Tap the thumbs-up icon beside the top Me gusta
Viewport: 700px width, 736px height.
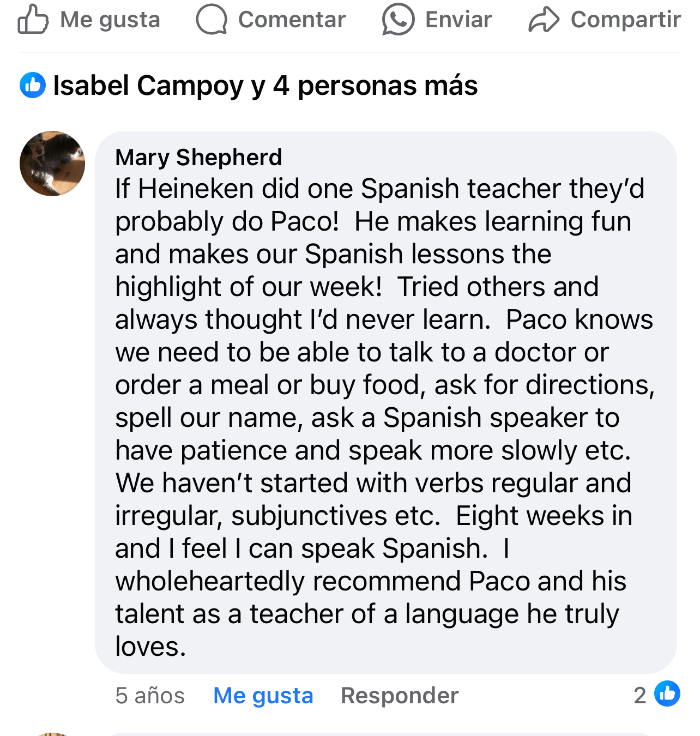tap(33, 20)
